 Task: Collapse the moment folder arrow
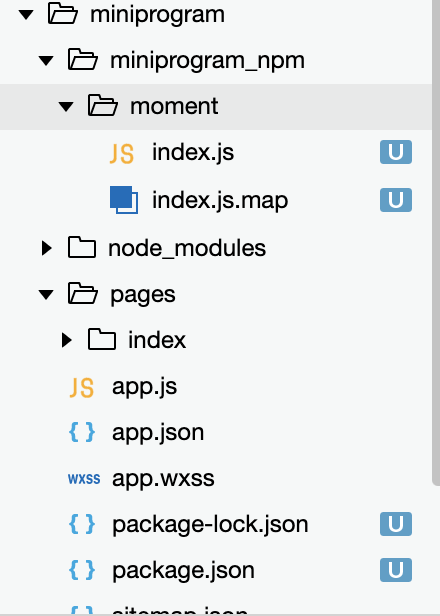[x=66, y=106]
